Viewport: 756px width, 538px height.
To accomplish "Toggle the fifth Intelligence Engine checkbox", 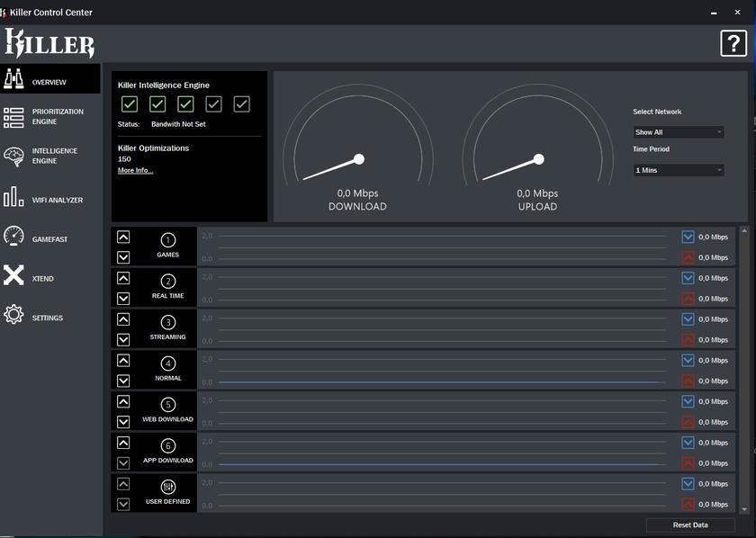I will 241,104.
